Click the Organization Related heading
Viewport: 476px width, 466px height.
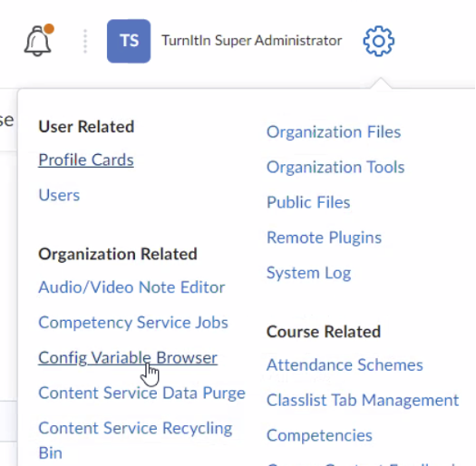tap(118, 254)
